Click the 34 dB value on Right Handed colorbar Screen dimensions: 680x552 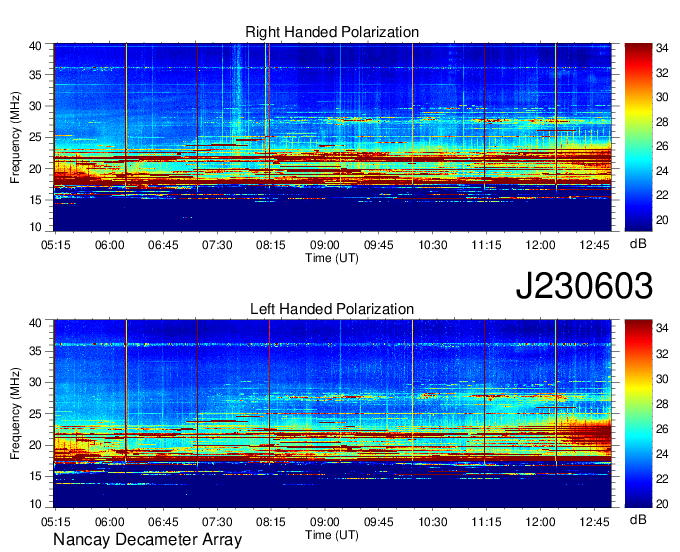[662, 49]
